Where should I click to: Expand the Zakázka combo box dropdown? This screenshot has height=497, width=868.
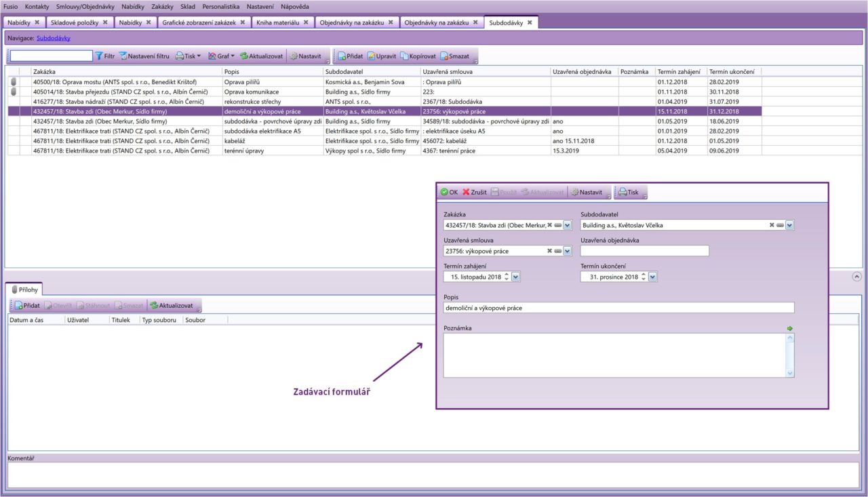tap(568, 225)
